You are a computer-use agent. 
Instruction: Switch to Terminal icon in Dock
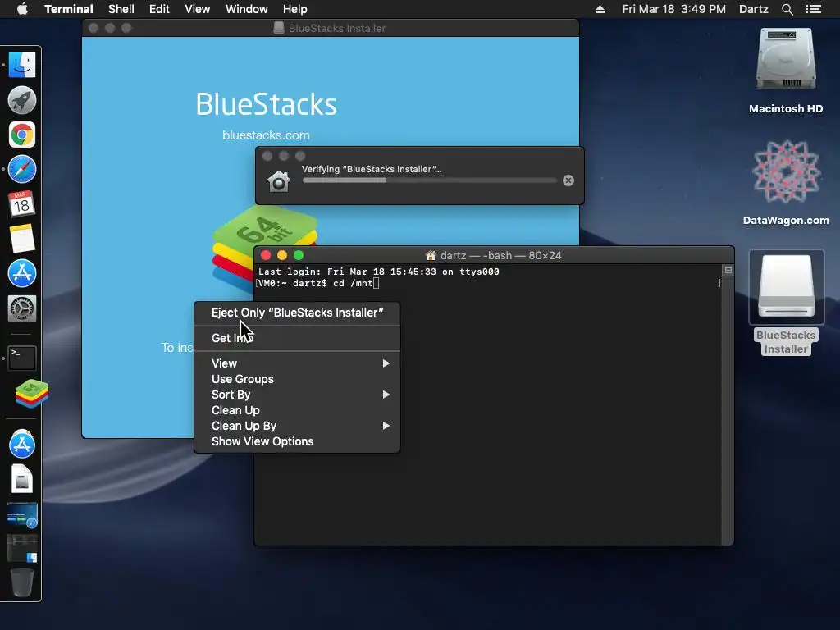tap(22, 358)
